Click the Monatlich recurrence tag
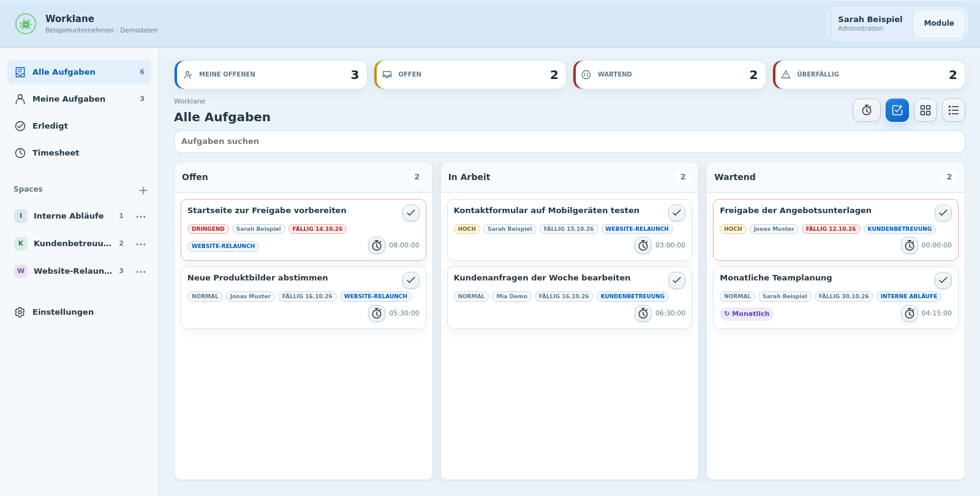 (x=747, y=314)
